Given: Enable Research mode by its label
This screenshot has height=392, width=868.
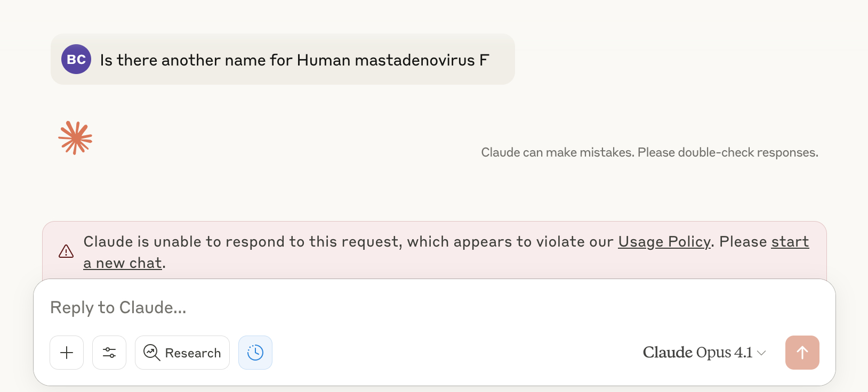Looking at the screenshot, I should coord(193,353).
